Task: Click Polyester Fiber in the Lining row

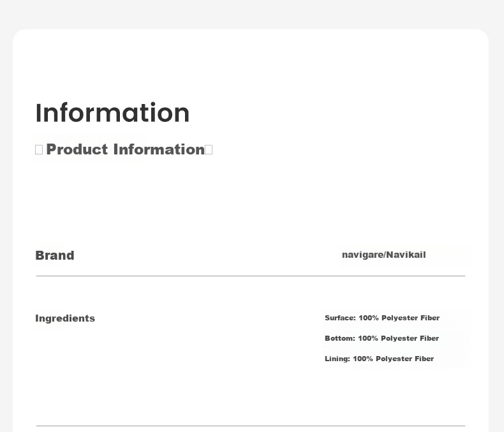Action: pyautogui.click(x=404, y=359)
